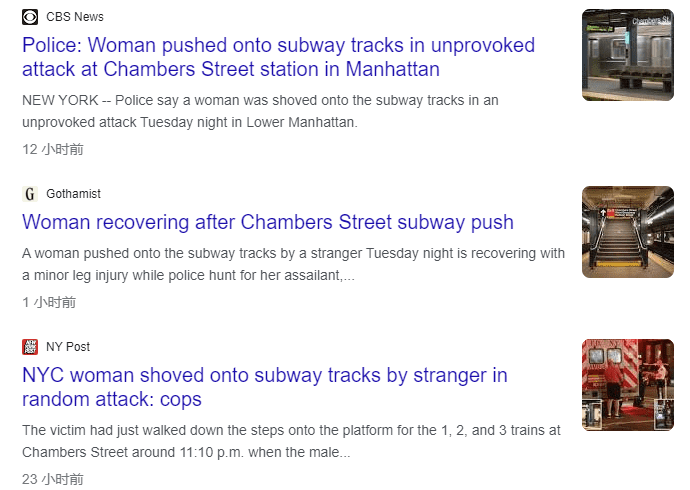This screenshot has width=690, height=490.
Task: Open 'Police: Woman pushed onto subway tracks' headline
Action: (x=278, y=58)
